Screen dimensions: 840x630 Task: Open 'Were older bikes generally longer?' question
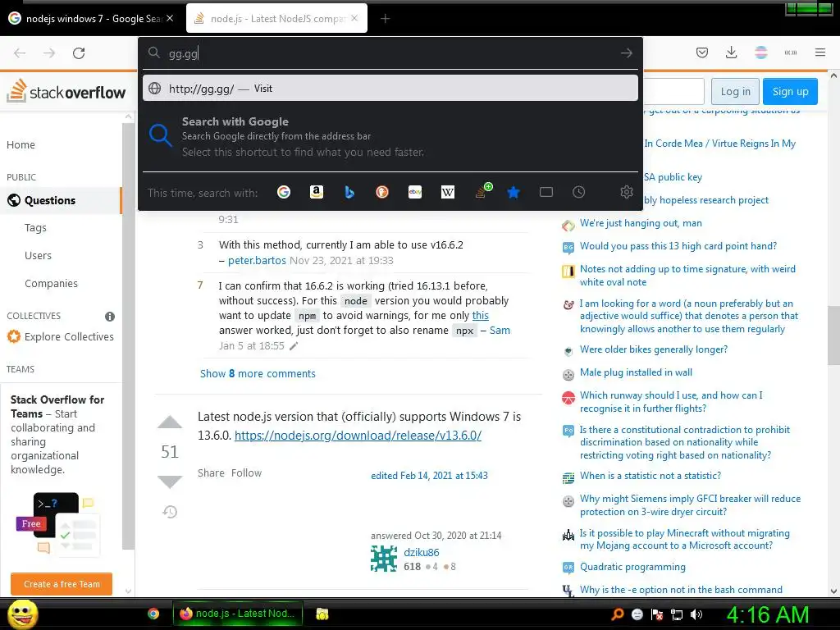click(654, 349)
